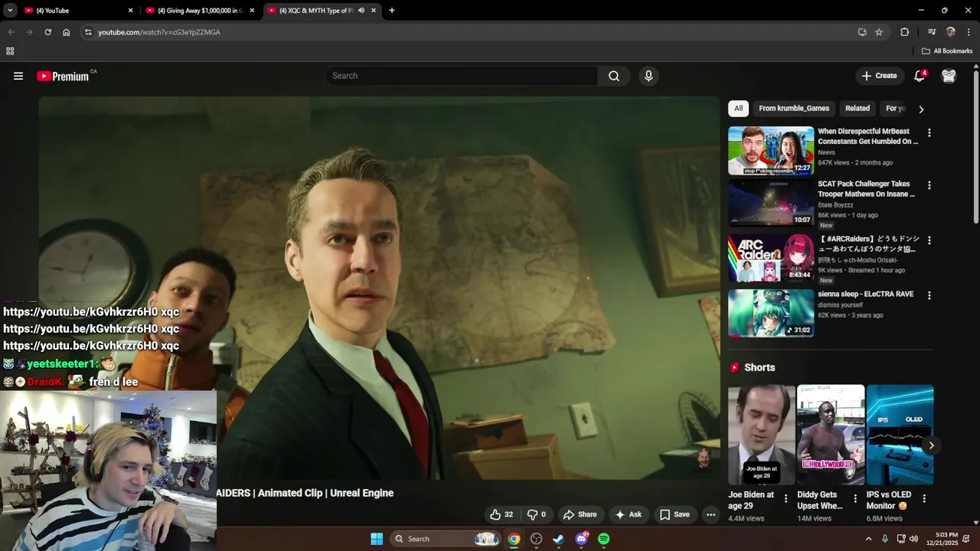Go to Chrome home page button

(67, 32)
